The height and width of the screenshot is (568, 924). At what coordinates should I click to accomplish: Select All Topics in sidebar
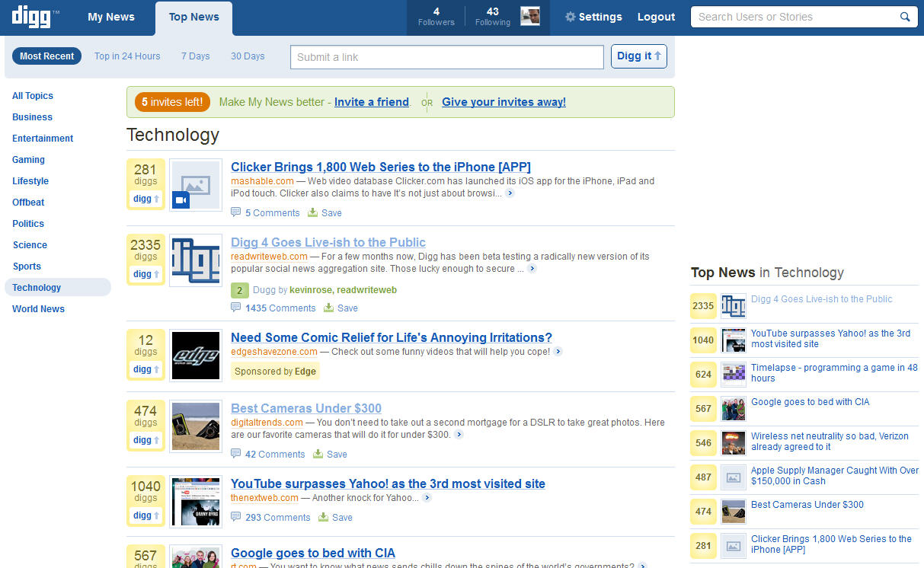[x=33, y=96]
